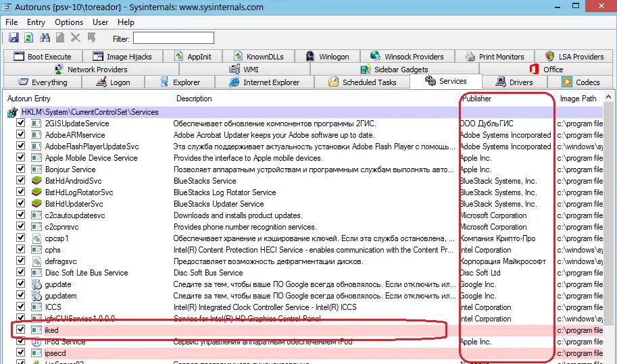Open the File menu
This screenshot has height=364, width=617.
click(x=11, y=22)
